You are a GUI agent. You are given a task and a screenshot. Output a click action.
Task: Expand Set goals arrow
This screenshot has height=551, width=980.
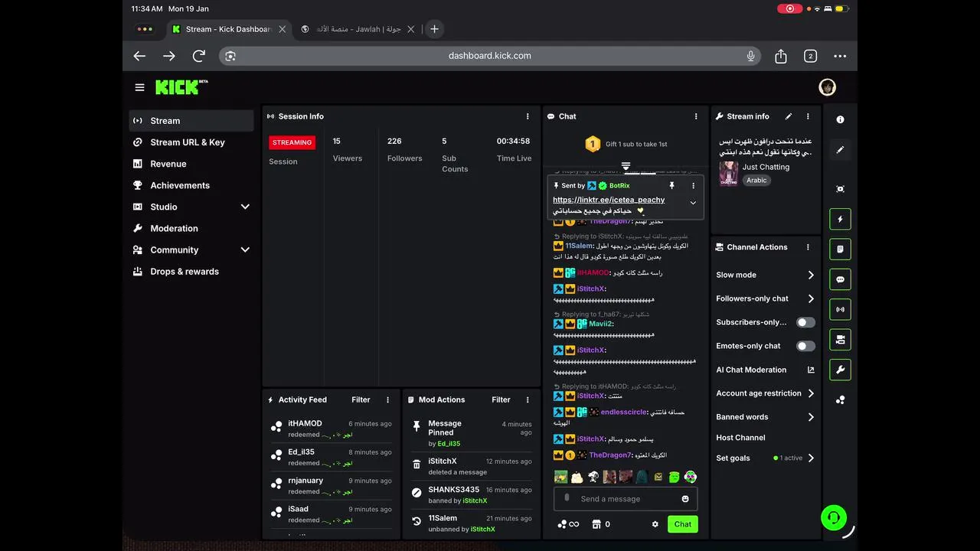tap(811, 458)
